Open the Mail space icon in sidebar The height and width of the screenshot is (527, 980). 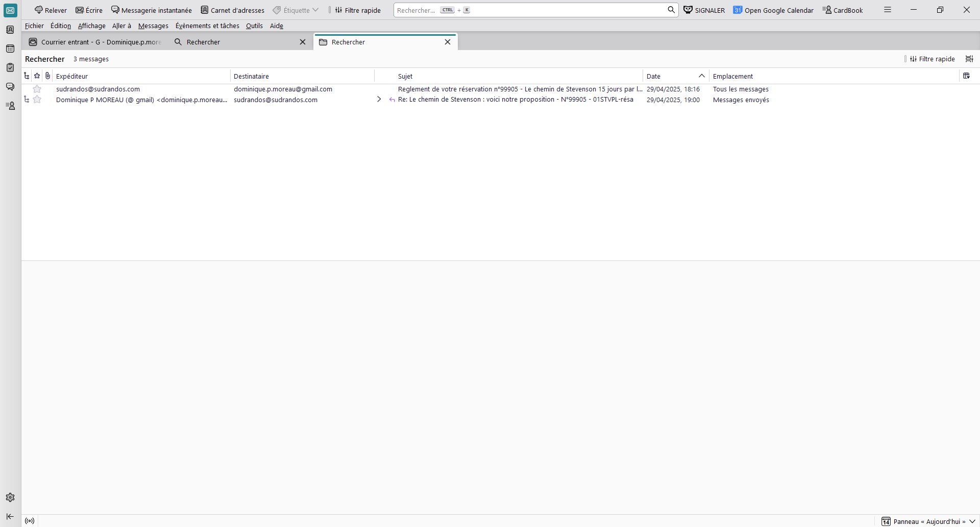10,10
